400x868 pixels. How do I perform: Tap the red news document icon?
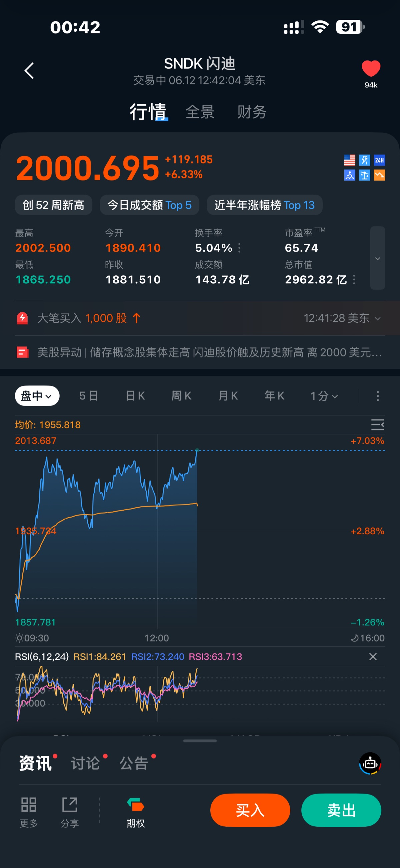coord(23,352)
